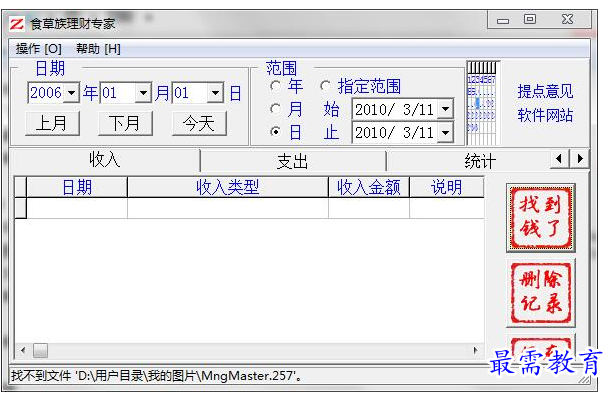This screenshot has height=394, width=611.
Task: Minimize the 食草族理财专家 window
Action: pyautogui.click(x=503, y=20)
